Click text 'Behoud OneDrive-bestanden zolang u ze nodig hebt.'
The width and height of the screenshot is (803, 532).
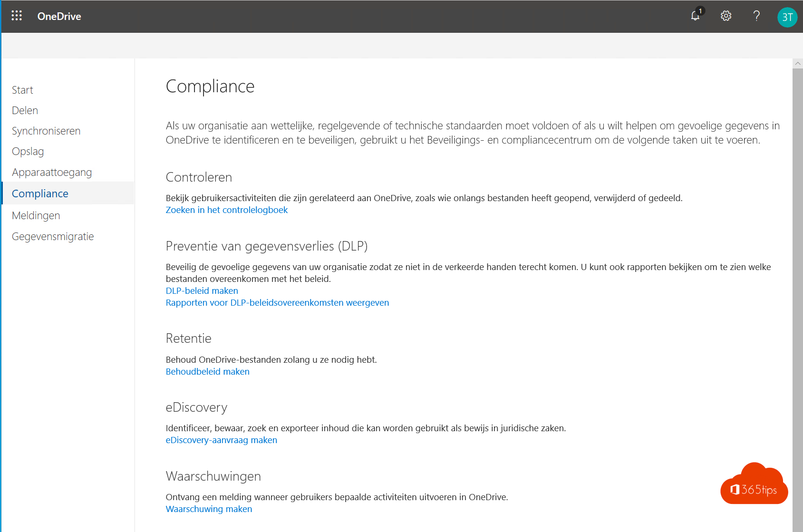coord(271,359)
